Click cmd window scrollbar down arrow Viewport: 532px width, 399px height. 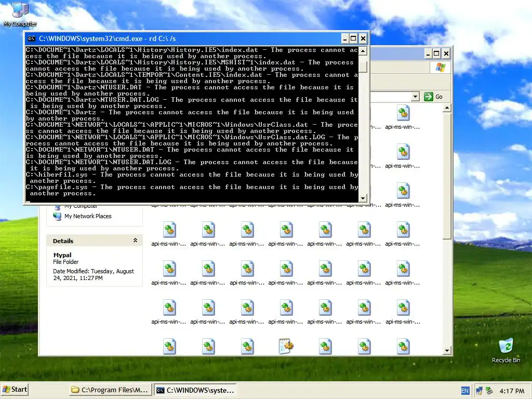(x=363, y=198)
